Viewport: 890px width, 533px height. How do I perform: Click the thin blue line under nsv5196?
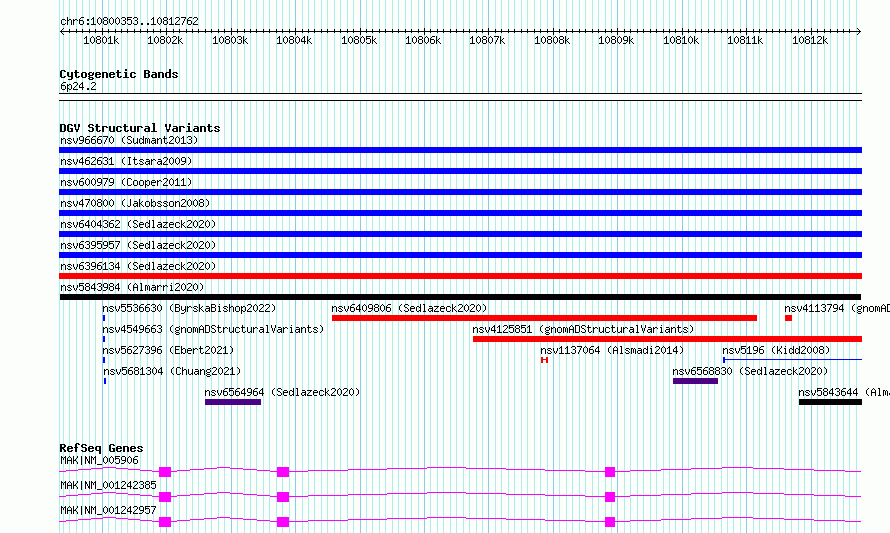[x=792, y=360]
